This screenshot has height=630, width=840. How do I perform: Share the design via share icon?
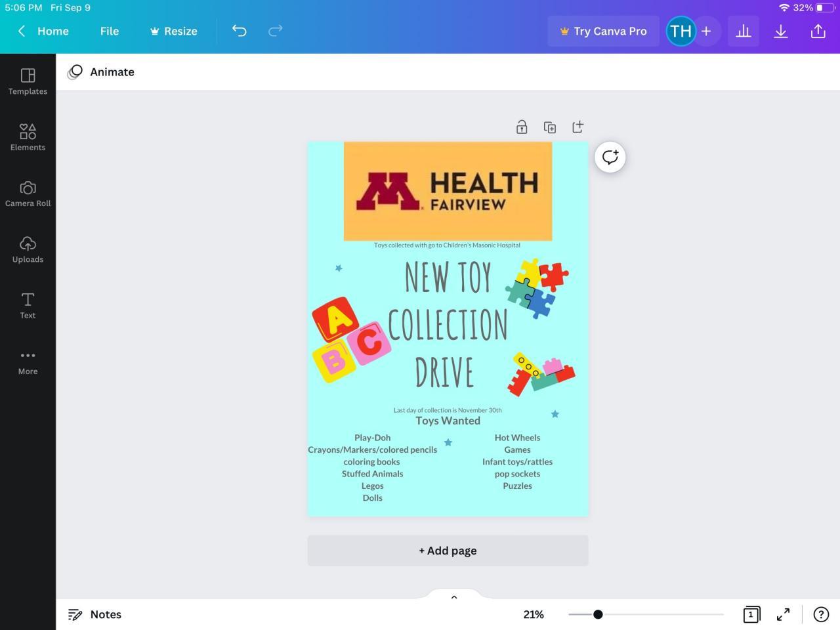point(818,31)
